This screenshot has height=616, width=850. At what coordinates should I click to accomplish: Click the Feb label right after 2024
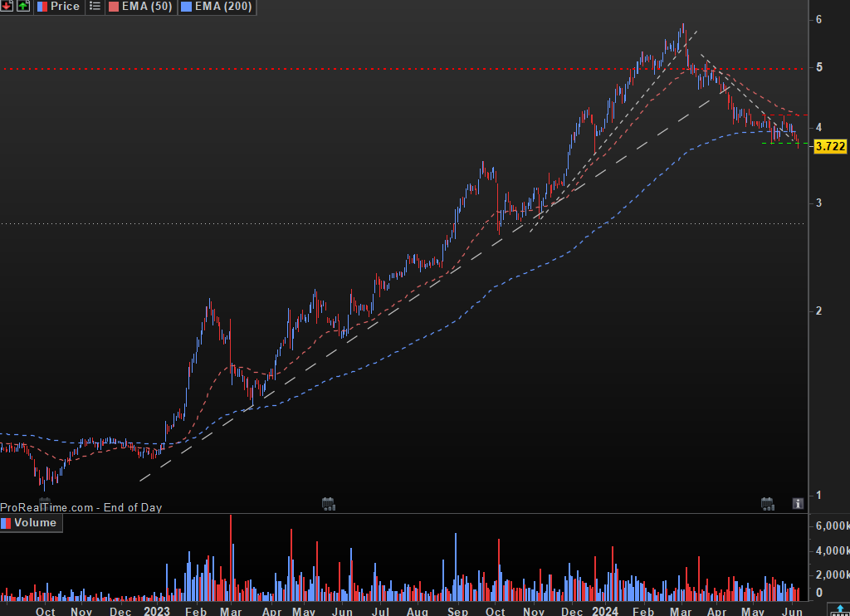(643, 611)
